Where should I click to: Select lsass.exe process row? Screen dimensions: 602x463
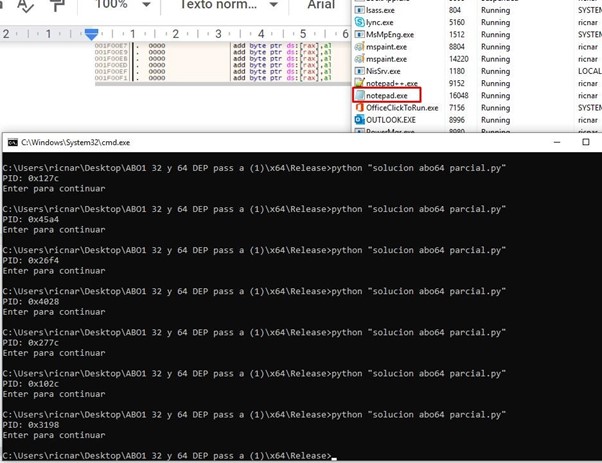(x=477, y=10)
